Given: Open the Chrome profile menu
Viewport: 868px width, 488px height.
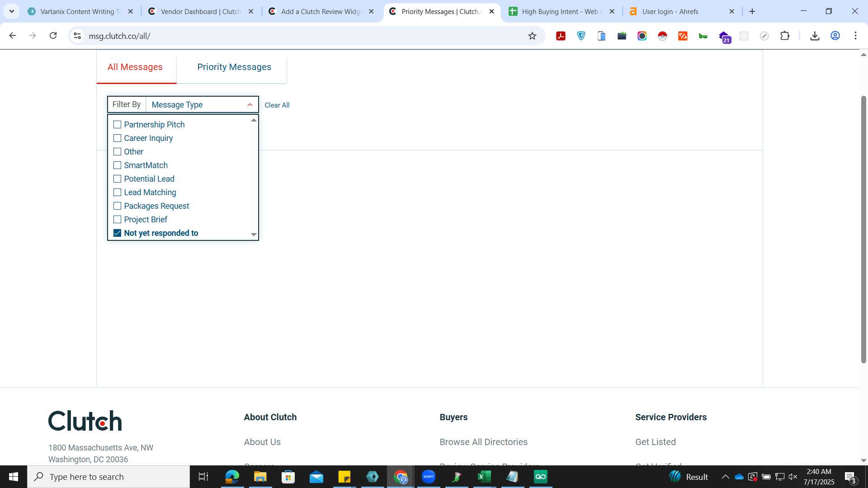Looking at the screenshot, I should coord(835,36).
